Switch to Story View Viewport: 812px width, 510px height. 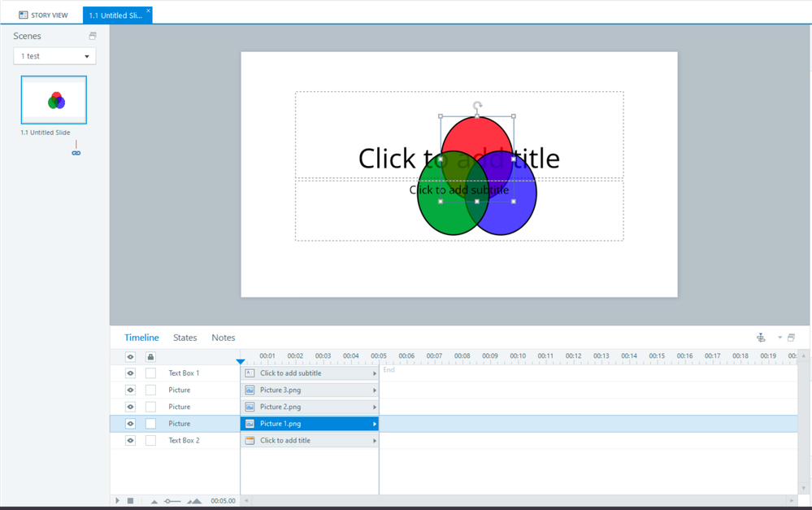pos(43,15)
